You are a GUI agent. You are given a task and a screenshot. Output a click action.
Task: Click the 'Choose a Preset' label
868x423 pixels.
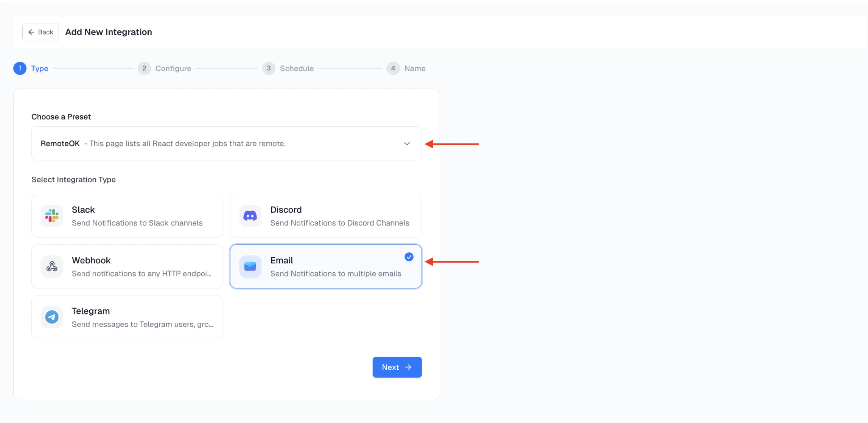click(x=61, y=117)
